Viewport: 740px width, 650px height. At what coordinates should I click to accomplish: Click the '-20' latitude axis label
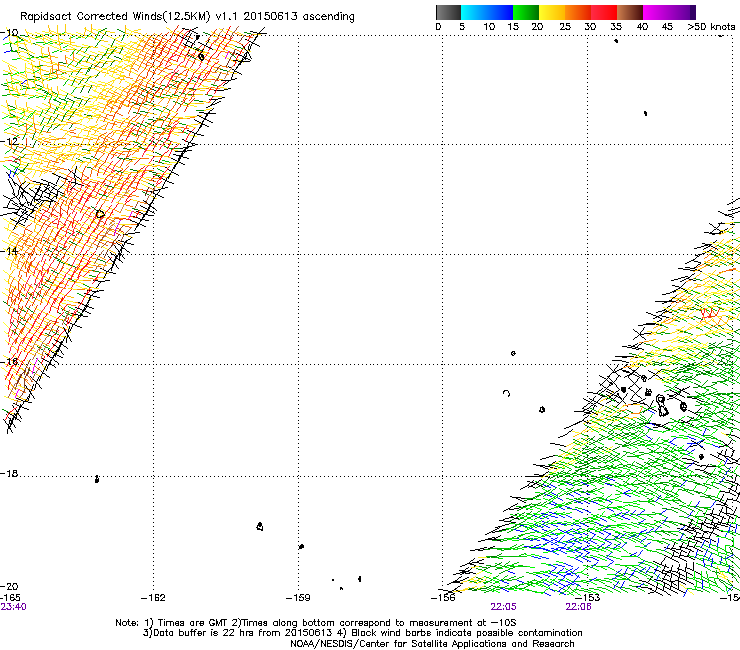tap(9, 586)
